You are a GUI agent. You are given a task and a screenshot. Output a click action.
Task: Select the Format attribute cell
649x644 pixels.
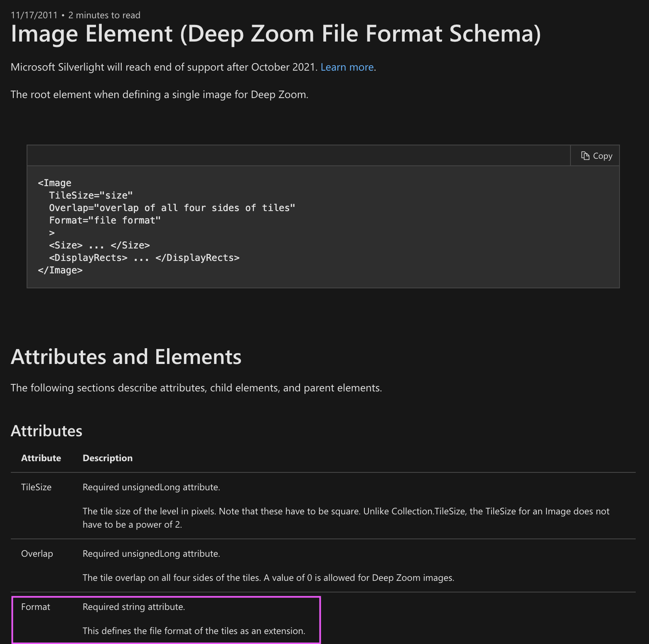pyautogui.click(x=36, y=607)
